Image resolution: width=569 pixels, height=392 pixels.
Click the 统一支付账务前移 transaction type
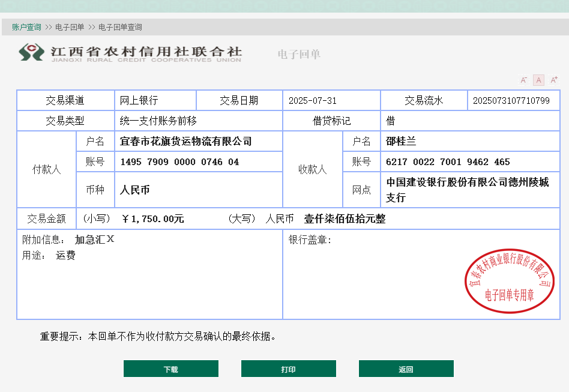[158, 121]
